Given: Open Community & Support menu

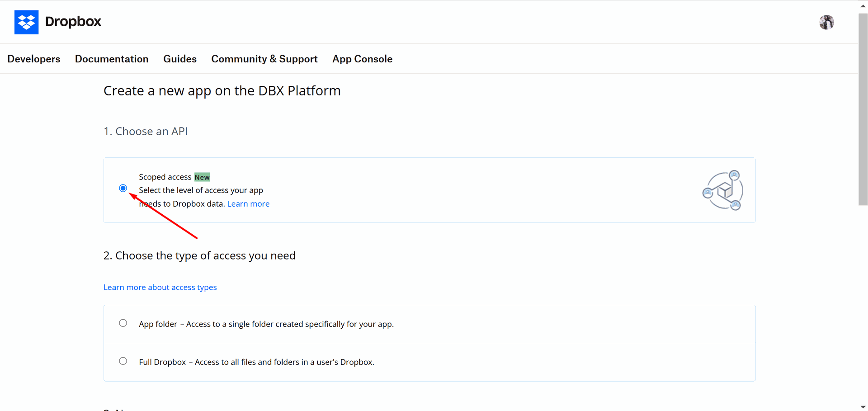Looking at the screenshot, I should click(x=264, y=59).
